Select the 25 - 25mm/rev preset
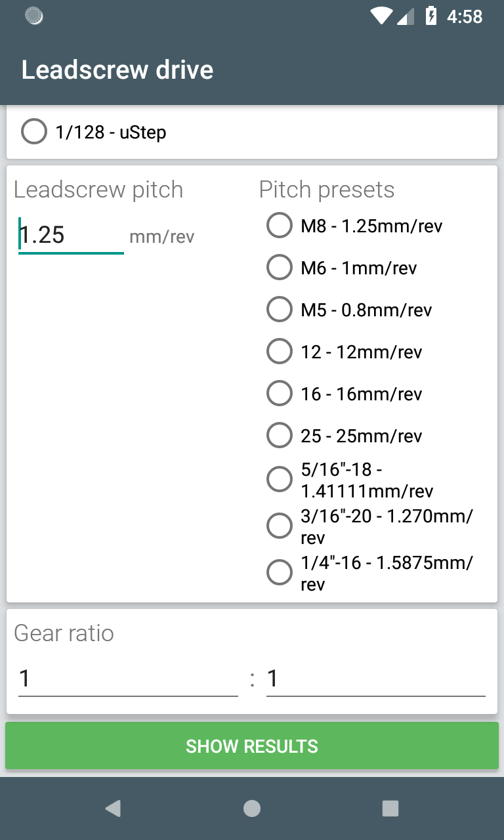 [344, 436]
